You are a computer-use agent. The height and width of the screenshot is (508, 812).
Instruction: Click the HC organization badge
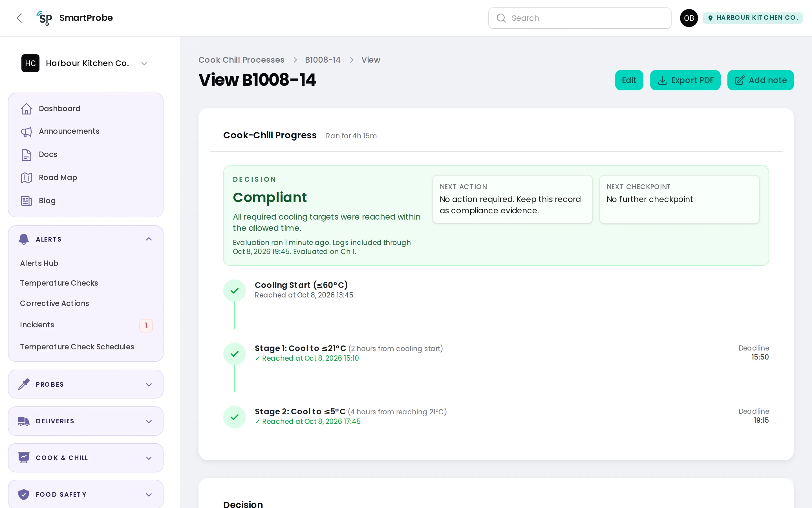coord(30,63)
